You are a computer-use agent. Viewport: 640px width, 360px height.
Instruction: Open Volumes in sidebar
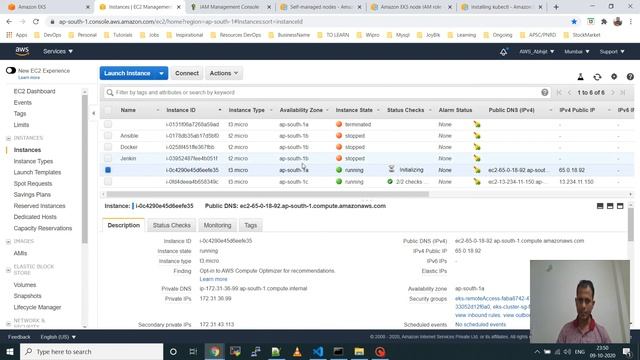pyautogui.click(x=25, y=285)
